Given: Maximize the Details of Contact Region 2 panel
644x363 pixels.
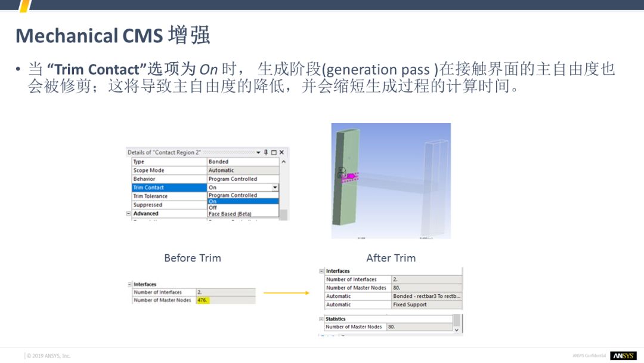Looking at the screenshot, I should coord(274,152).
